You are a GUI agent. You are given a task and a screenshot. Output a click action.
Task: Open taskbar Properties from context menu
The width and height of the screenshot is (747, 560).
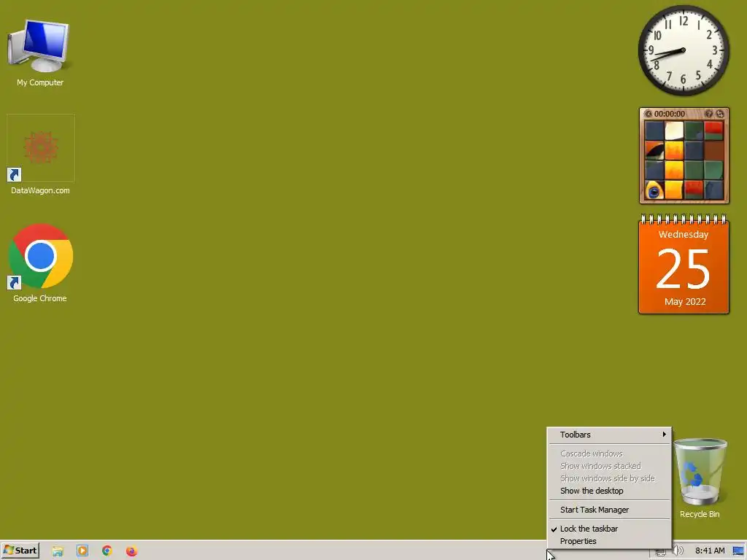click(x=609, y=541)
